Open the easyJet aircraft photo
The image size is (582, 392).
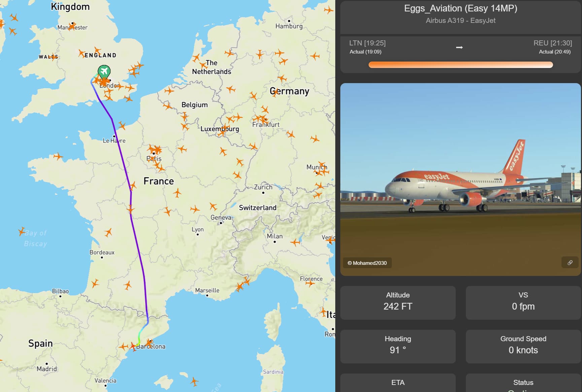(460, 179)
